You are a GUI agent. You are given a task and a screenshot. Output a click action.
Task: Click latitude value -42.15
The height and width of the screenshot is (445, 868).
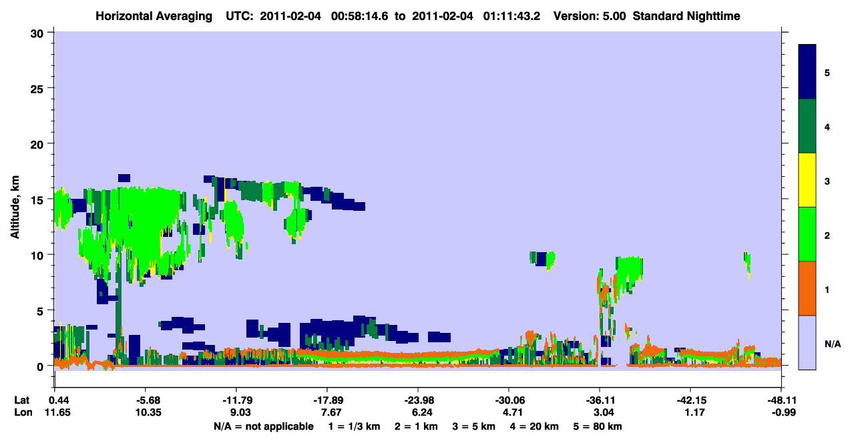tap(690, 400)
